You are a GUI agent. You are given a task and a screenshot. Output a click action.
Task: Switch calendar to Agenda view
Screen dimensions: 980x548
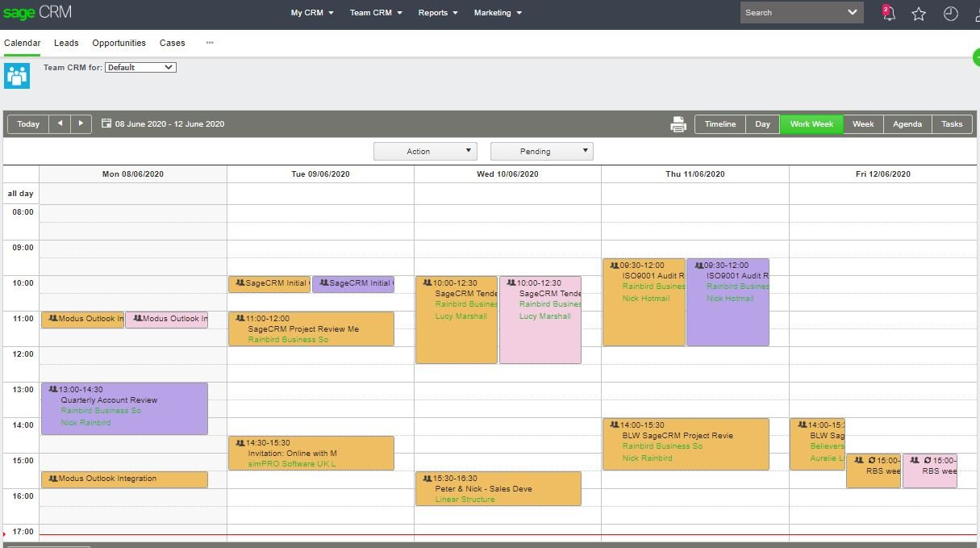[x=907, y=124]
